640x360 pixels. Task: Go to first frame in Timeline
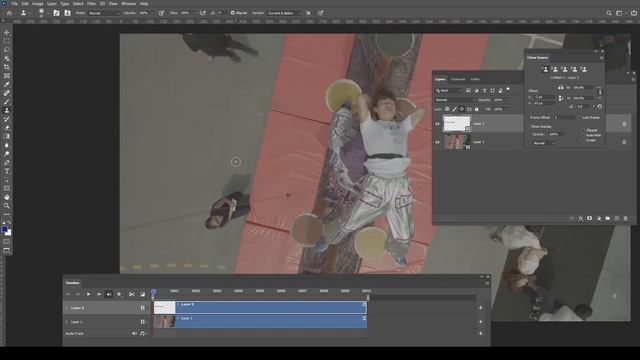(68, 294)
